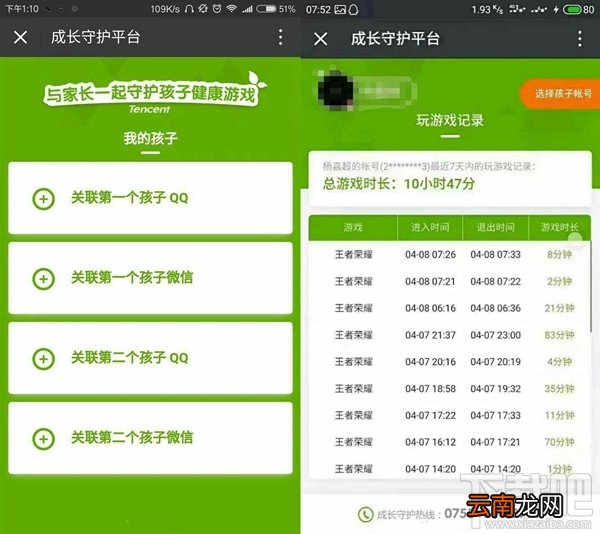Image resolution: width=600 pixels, height=534 pixels.
Task: Tap the 35分钟 duration cell
Action: [x=559, y=389]
